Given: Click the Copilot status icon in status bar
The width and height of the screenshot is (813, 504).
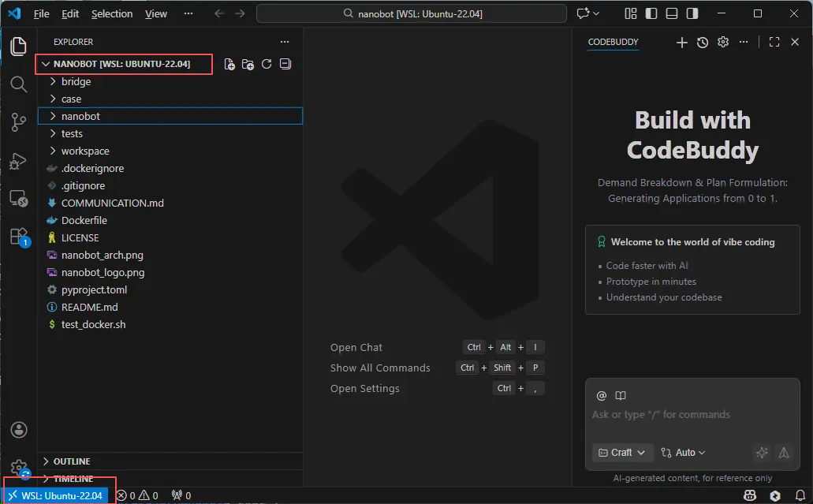Looking at the screenshot, I should [x=750, y=495].
